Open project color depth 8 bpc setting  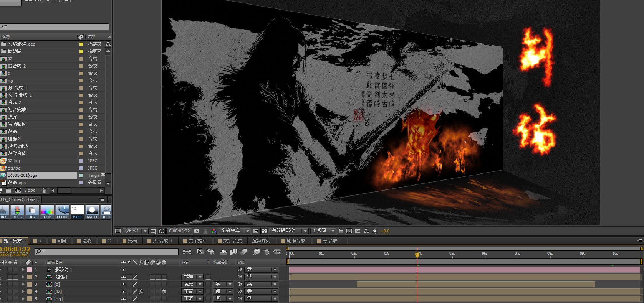pos(30,191)
